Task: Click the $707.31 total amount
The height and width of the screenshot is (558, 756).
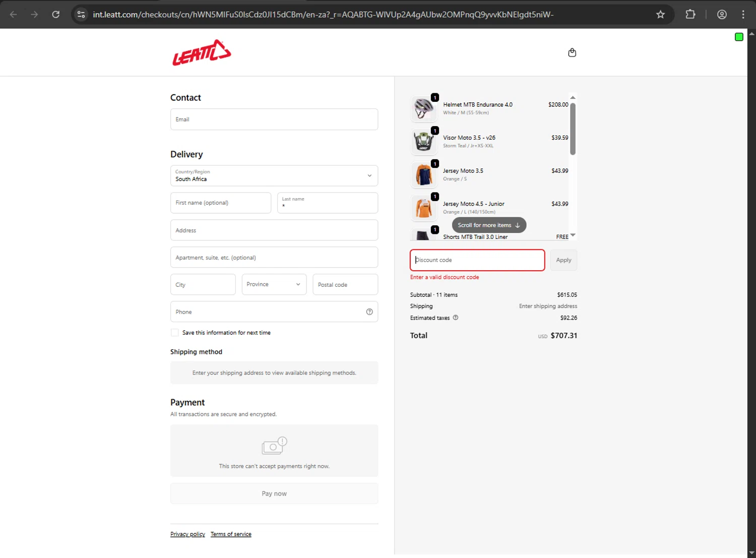Action: (564, 336)
